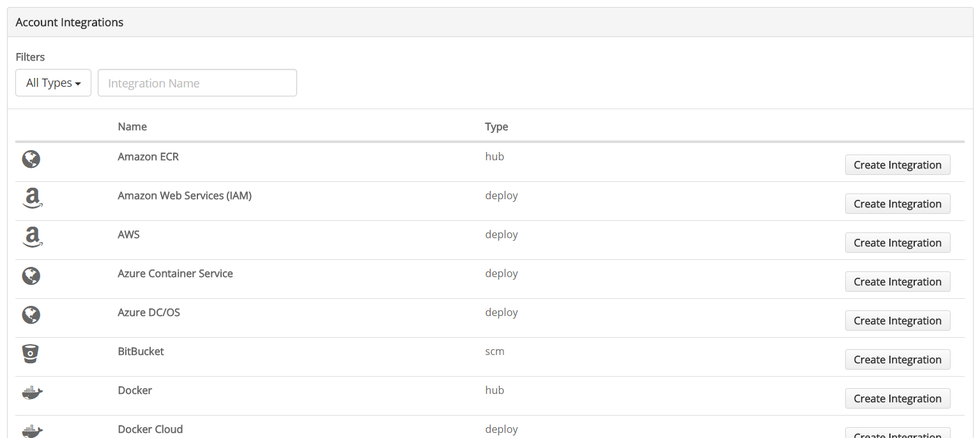Viewport: 980px width, 438px height.
Task: Click the Amazon logo in the AWS row
Action: (x=32, y=238)
